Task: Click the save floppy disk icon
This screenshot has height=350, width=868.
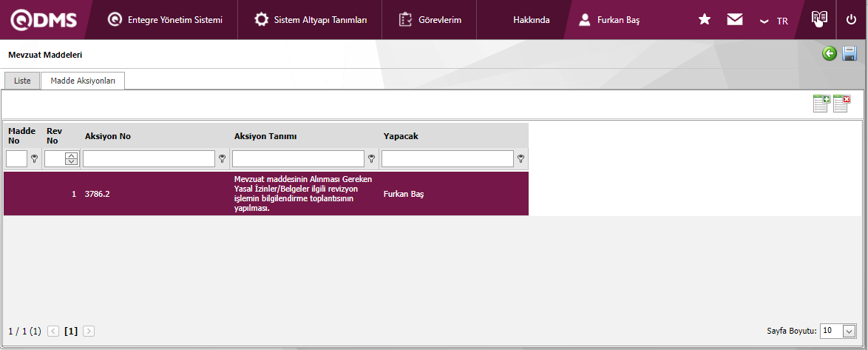Action: point(850,54)
